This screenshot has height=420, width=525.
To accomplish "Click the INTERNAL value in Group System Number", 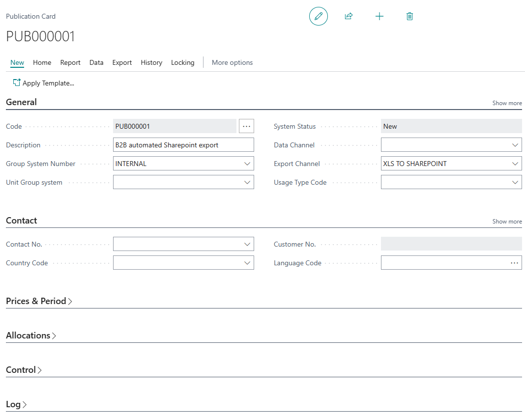I will coord(131,164).
